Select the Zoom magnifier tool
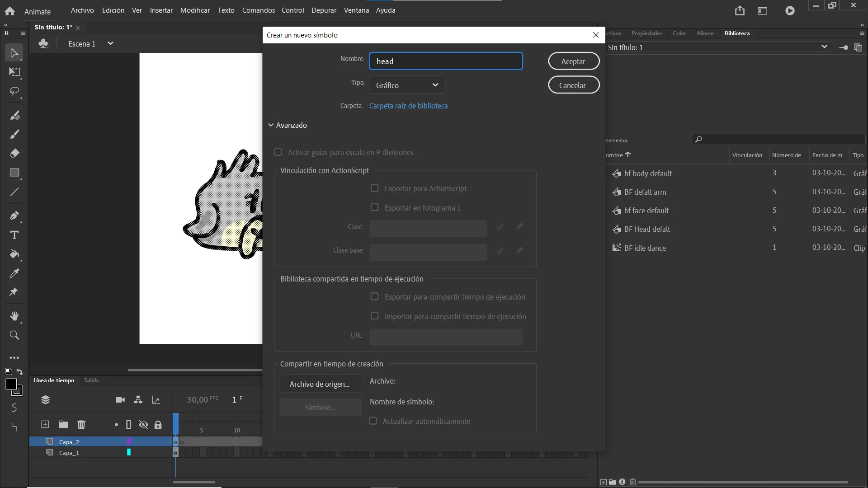 [14, 335]
